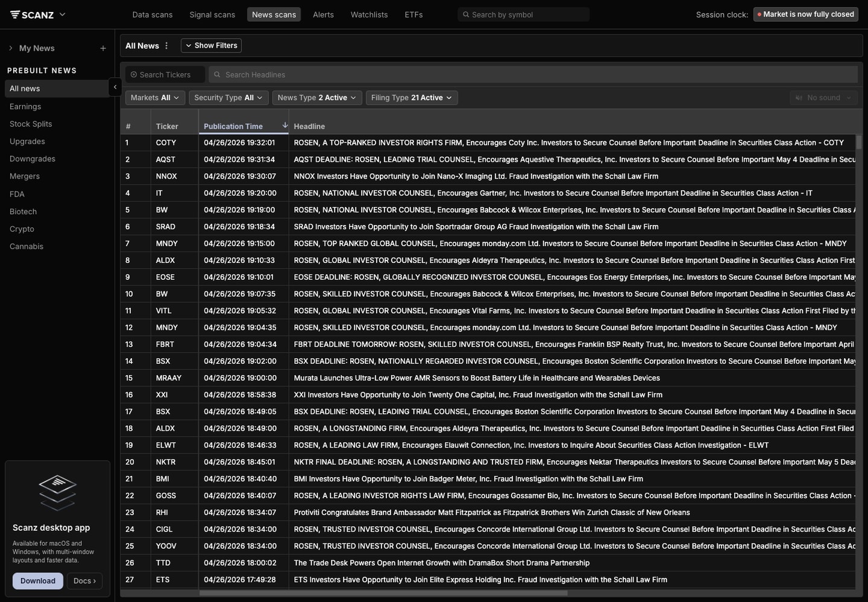Viewport: 868px width, 602px height.
Task: Open the Docs link
Action: coord(84,581)
